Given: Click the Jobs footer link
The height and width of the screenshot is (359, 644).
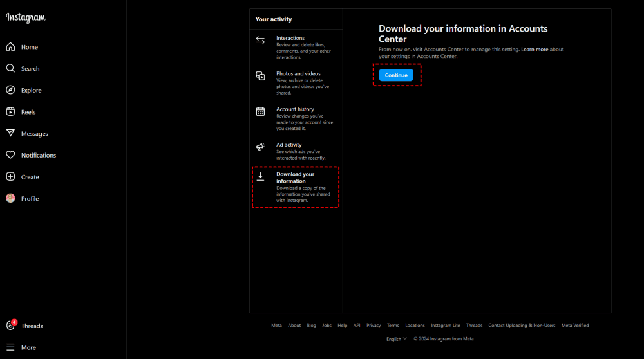Looking at the screenshot, I should coord(327,326).
